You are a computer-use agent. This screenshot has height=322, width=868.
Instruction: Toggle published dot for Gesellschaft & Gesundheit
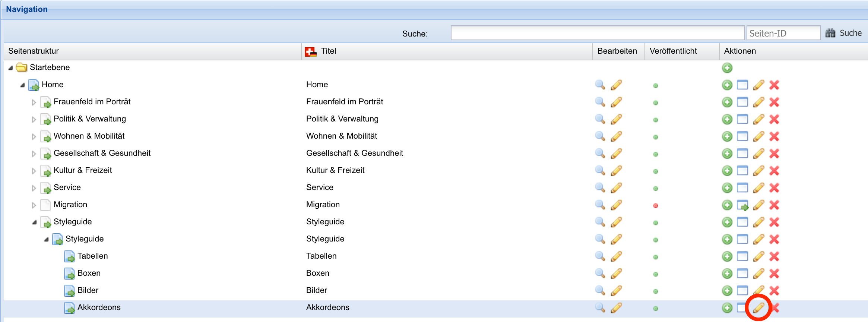click(x=656, y=154)
